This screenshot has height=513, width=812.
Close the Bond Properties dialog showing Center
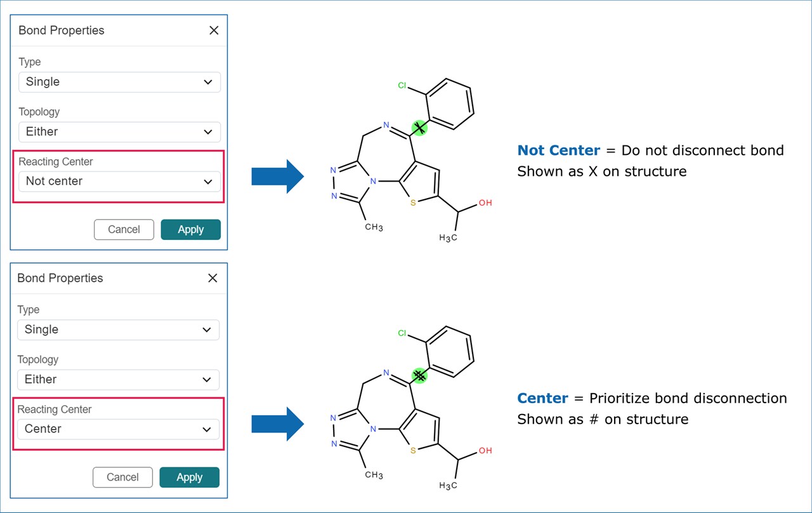click(213, 278)
